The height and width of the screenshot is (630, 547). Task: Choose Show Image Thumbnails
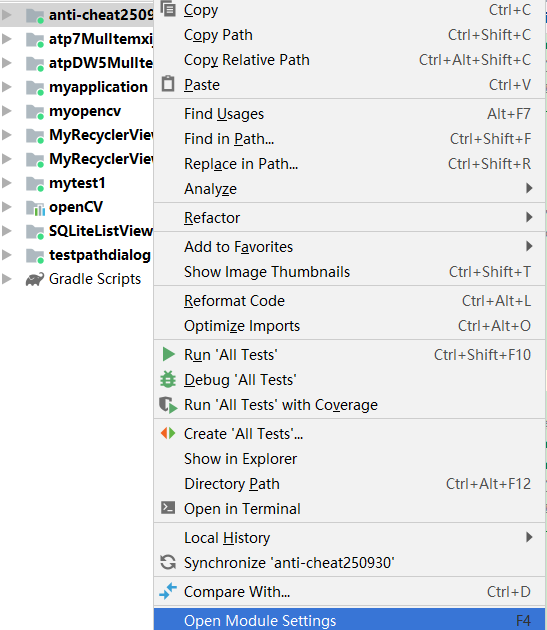pos(349,272)
